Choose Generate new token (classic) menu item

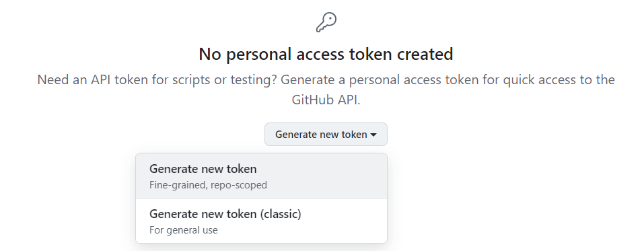click(x=261, y=221)
